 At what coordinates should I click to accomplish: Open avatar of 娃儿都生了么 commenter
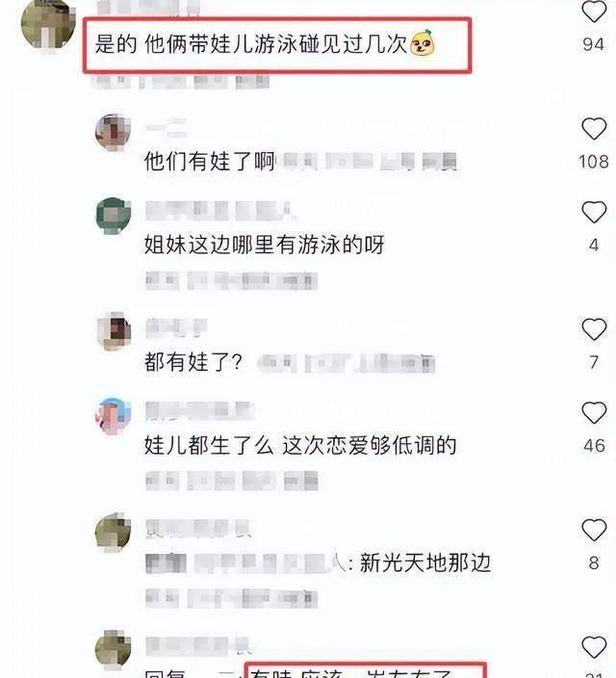coord(113,416)
